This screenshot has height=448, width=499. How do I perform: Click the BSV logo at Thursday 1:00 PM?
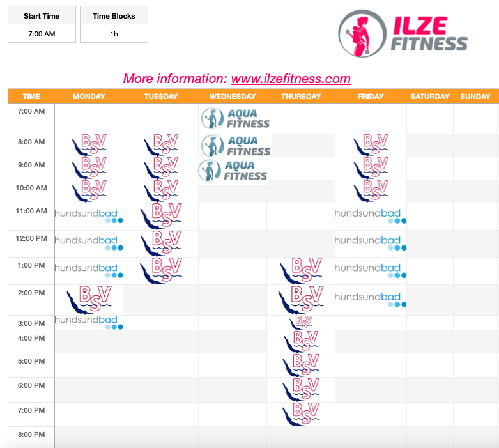[301, 270]
